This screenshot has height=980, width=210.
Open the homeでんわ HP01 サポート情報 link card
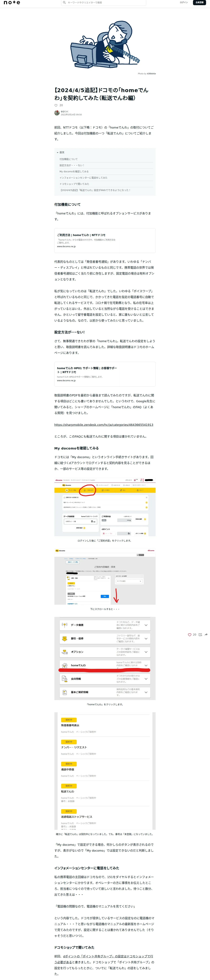click(x=105, y=374)
